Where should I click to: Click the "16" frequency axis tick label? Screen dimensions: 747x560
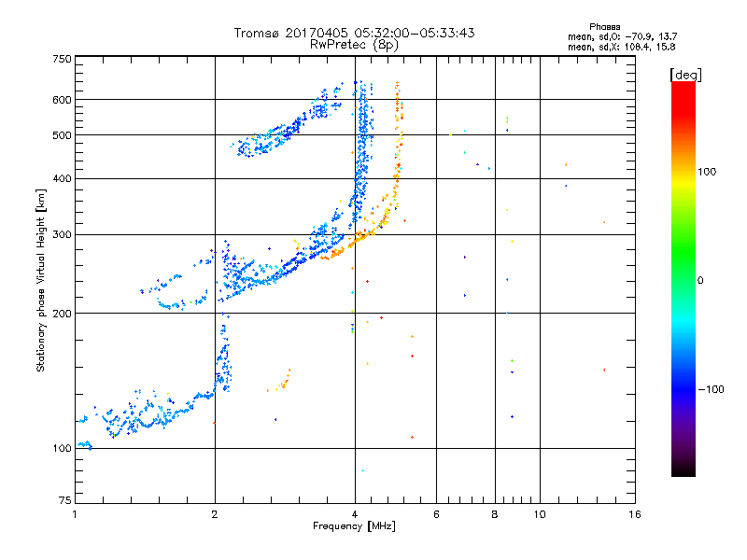coord(635,514)
